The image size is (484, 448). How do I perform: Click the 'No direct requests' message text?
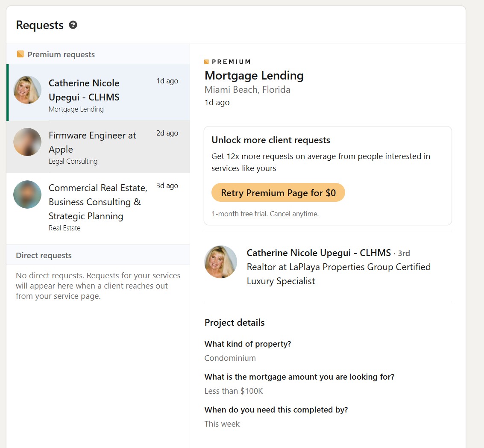98,286
